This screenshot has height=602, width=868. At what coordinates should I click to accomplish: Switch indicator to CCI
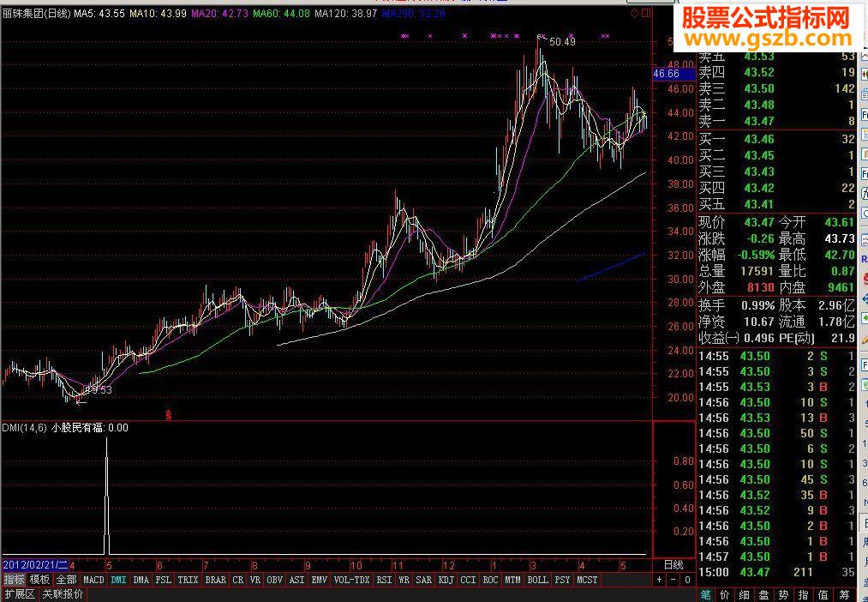(x=469, y=580)
